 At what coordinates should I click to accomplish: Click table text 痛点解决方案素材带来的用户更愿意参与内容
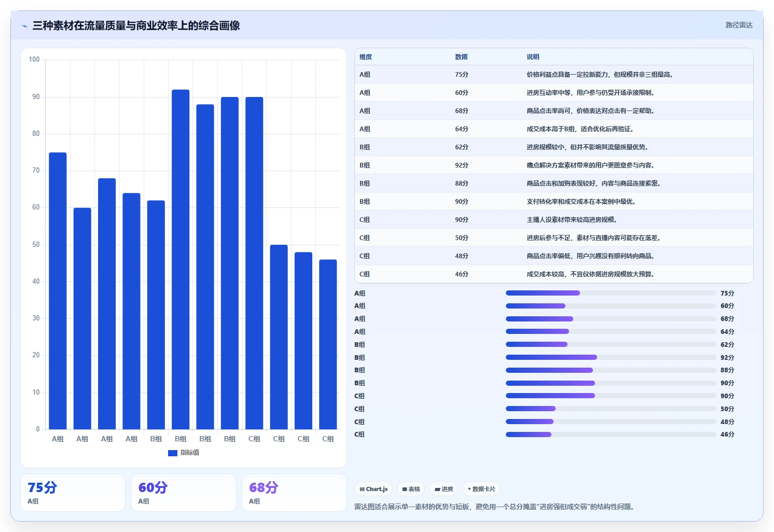point(589,165)
